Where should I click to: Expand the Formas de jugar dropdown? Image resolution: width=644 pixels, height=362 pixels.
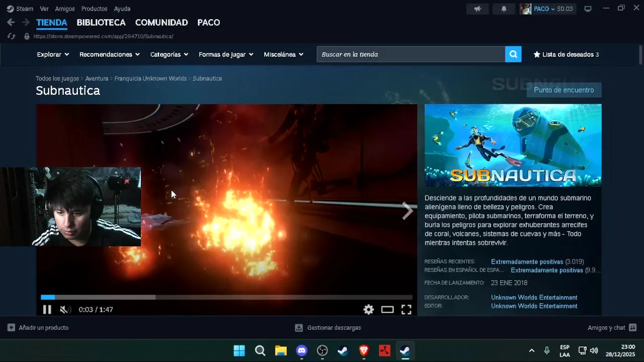[x=226, y=54]
